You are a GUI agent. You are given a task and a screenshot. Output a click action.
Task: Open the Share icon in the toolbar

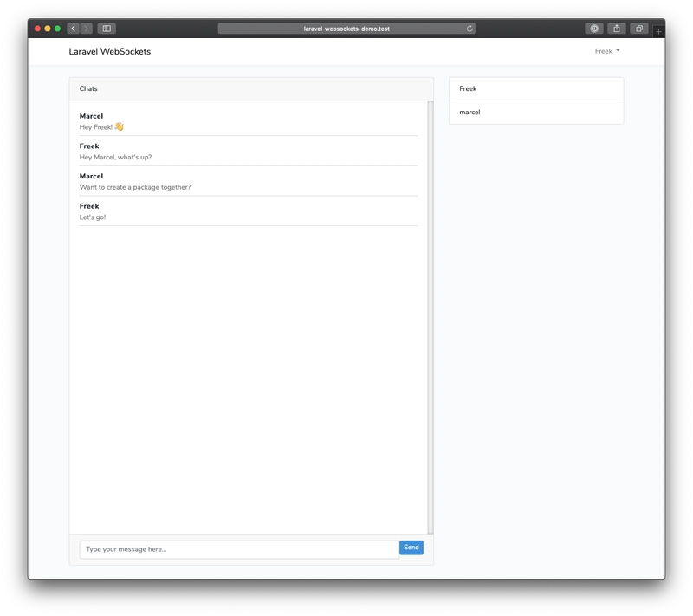(617, 29)
